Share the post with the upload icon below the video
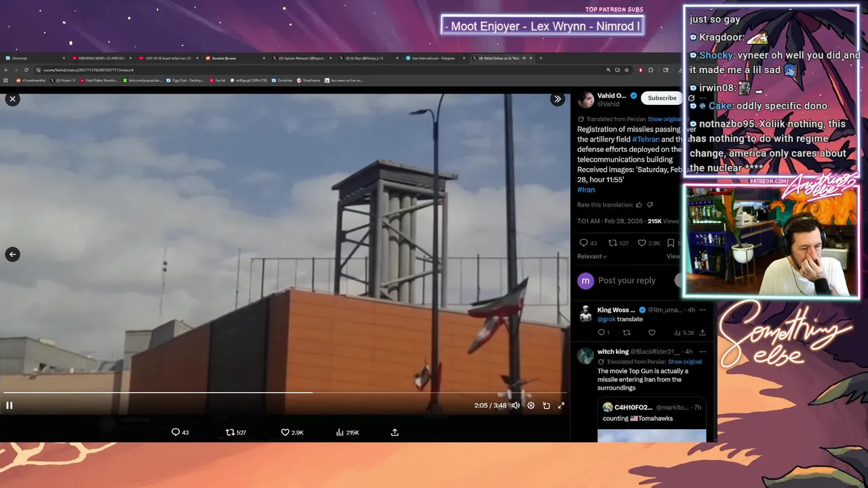Image resolution: width=868 pixels, height=488 pixels. tap(395, 432)
